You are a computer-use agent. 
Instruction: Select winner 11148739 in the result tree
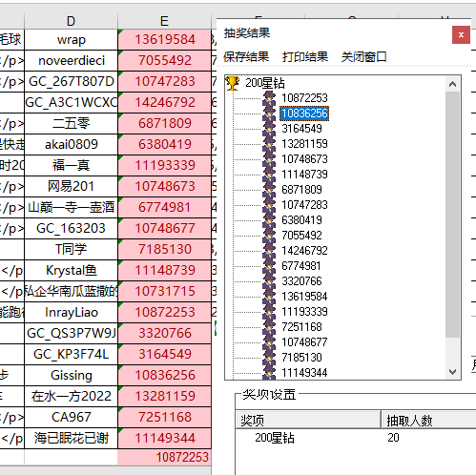tap(304, 175)
